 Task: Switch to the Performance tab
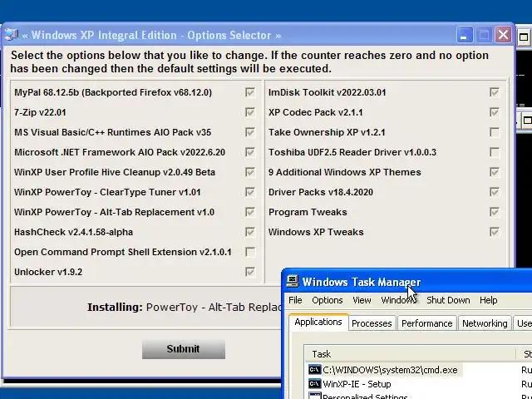click(426, 323)
